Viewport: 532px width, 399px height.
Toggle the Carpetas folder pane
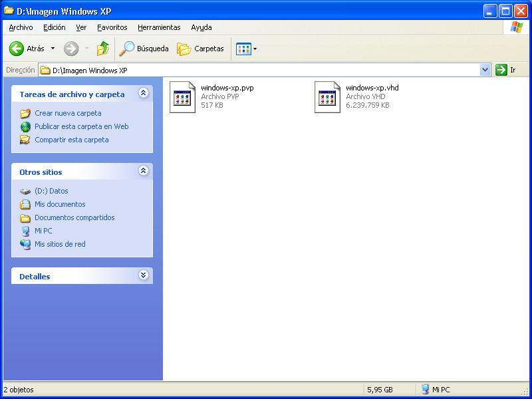point(200,49)
